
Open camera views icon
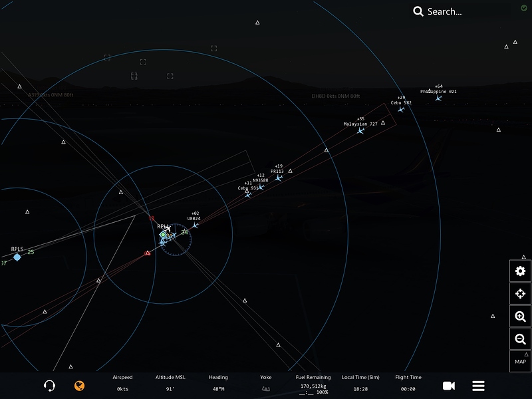[448, 386]
